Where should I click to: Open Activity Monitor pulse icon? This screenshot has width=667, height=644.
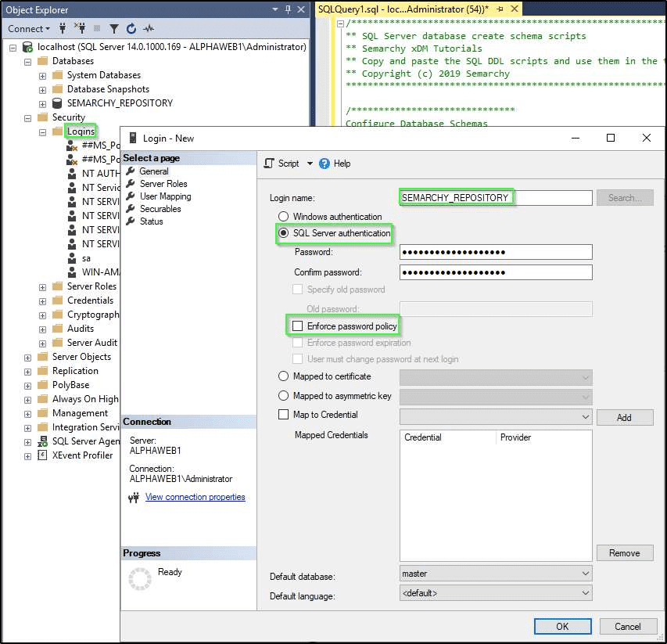[x=149, y=28]
